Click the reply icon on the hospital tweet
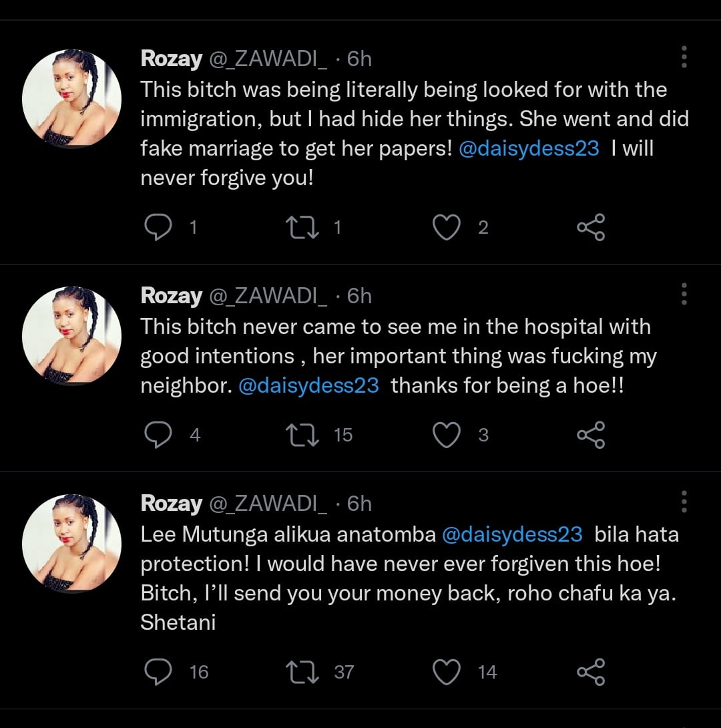This screenshot has height=728, width=721. [158, 434]
